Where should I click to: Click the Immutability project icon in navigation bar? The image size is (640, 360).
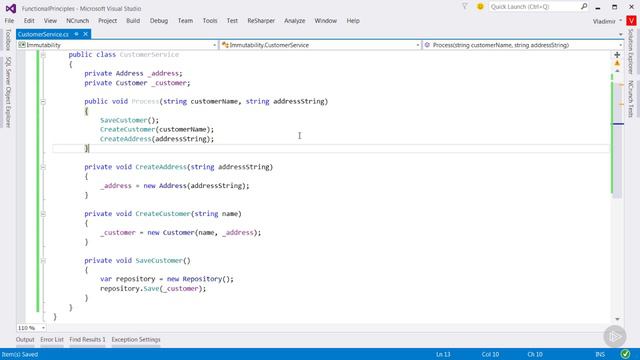coord(22,45)
